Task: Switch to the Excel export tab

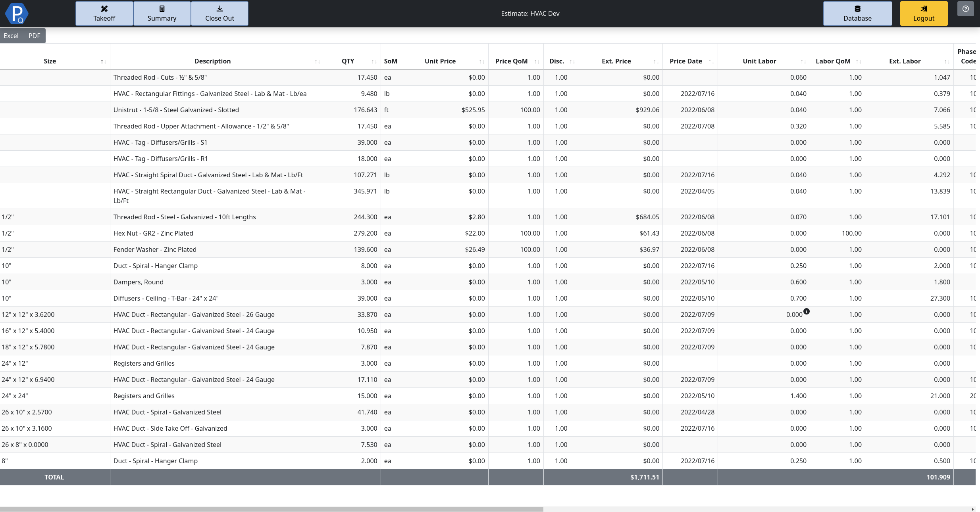Action: [11, 35]
